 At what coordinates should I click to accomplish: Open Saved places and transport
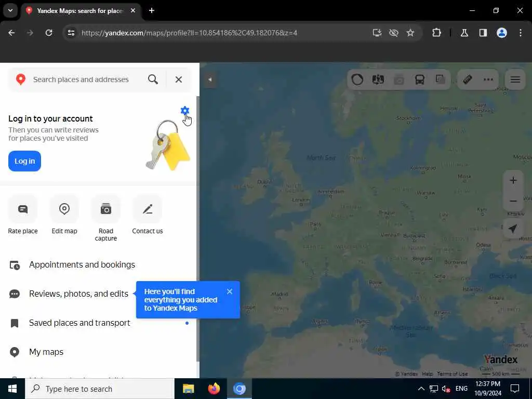98,323
